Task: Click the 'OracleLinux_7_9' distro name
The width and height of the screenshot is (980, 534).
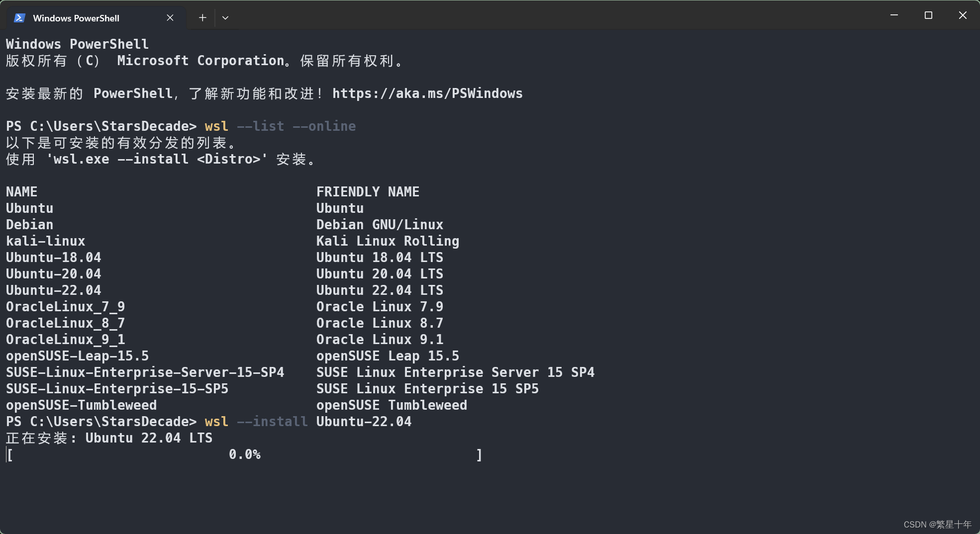Action: [x=66, y=307]
